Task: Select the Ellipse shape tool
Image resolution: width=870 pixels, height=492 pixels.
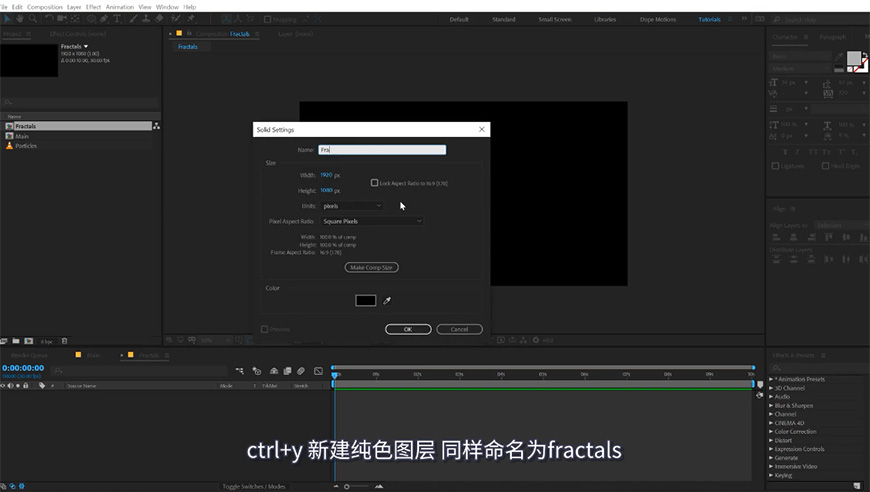Action: point(91,19)
